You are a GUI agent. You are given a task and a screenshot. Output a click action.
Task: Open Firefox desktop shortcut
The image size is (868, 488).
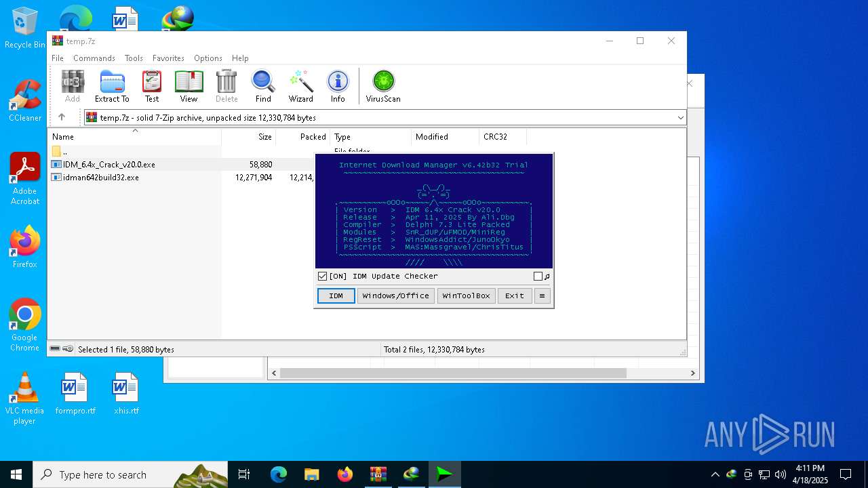coord(25,247)
